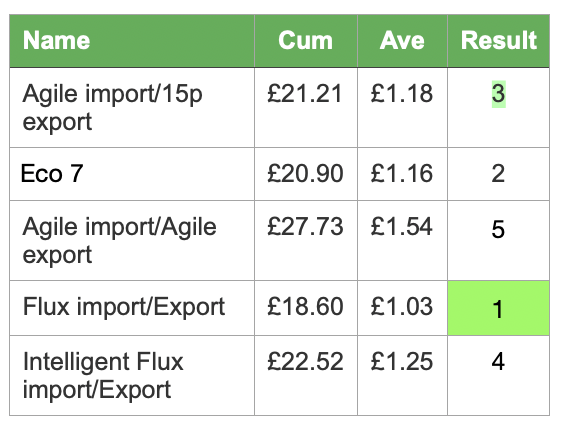Select the £21.21 cumulative cell

[x=306, y=107]
